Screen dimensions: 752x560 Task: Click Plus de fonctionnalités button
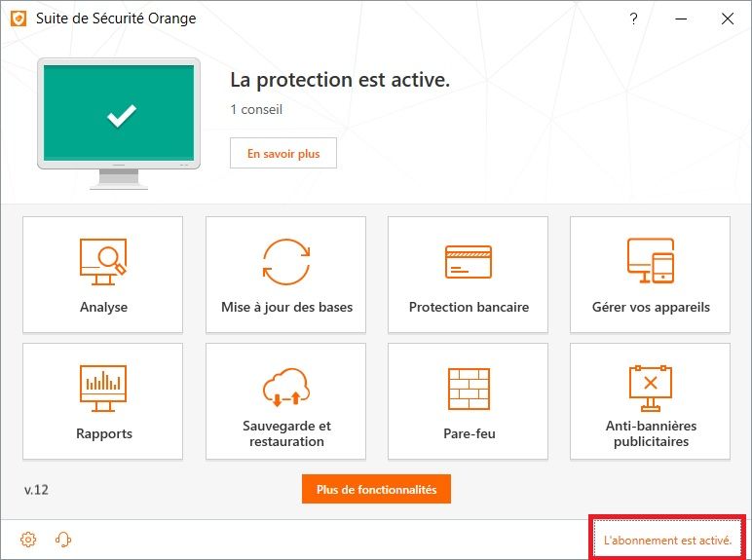[x=376, y=489]
